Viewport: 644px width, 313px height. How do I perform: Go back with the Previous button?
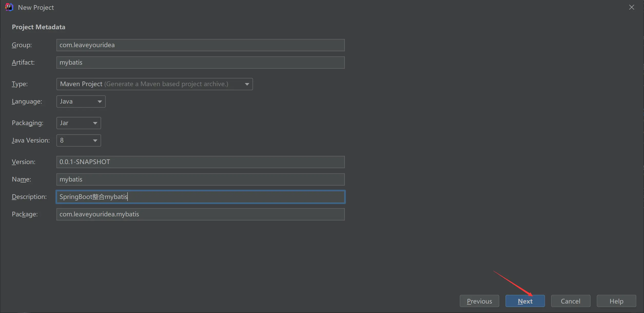pyautogui.click(x=479, y=301)
